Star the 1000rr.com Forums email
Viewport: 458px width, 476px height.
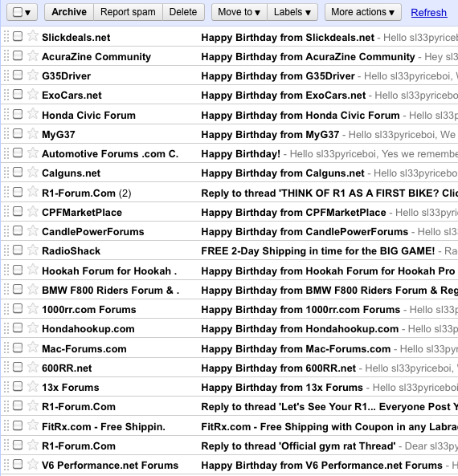(32, 309)
